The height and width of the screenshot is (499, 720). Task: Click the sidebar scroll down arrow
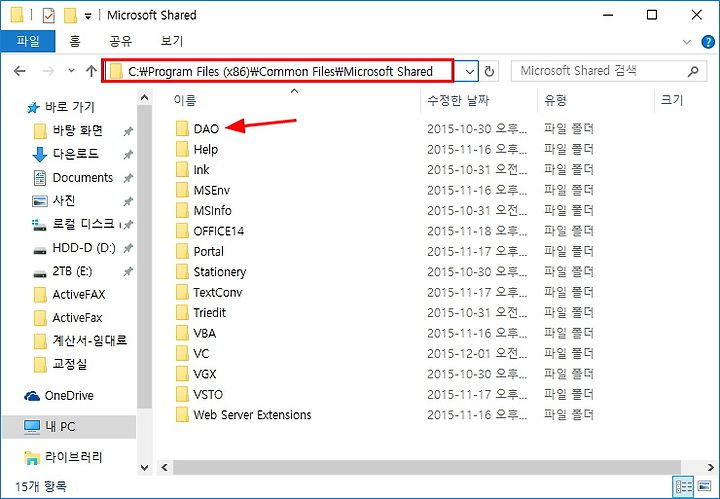[x=144, y=468]
